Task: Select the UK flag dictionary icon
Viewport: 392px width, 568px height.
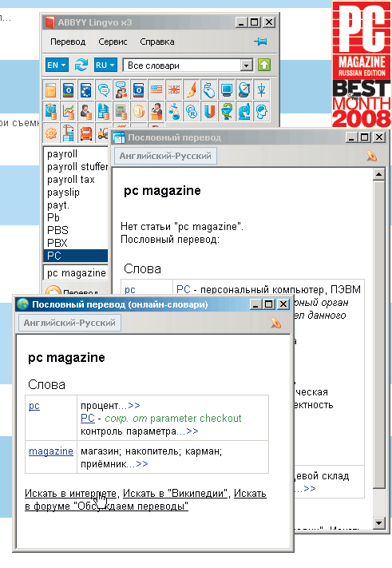Action: (x=174, y=89)
